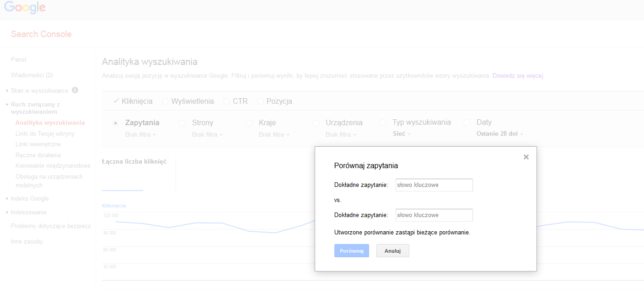
Task: Click the Anuluj button
Action: point(393,250)
